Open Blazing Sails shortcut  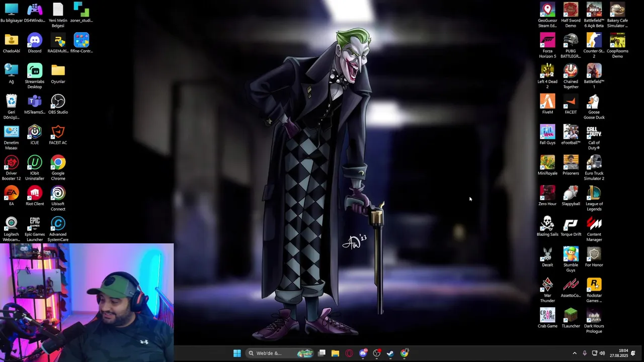pos(547,226)
